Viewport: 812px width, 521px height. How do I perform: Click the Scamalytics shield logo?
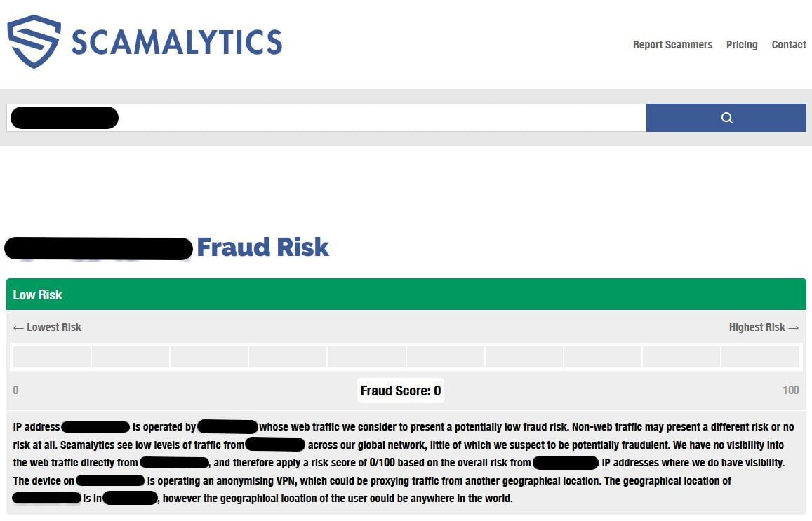[x=34, y=41]
